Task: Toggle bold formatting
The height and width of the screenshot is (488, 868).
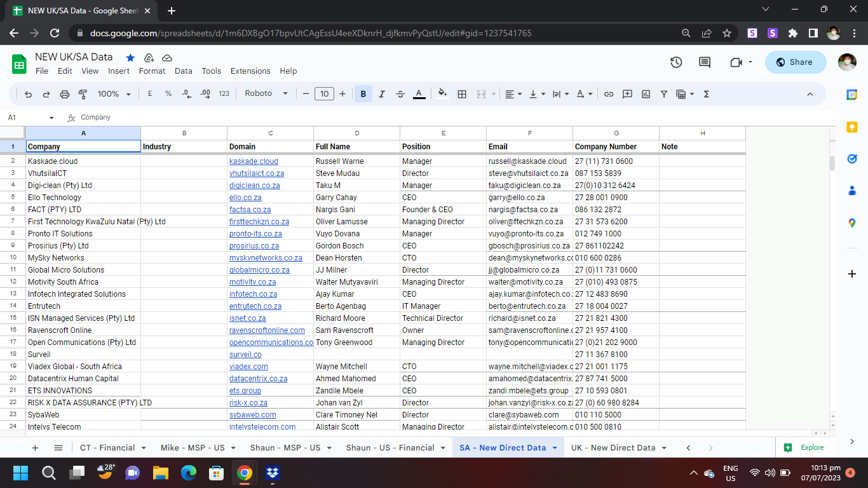Action: click(363, 94)
